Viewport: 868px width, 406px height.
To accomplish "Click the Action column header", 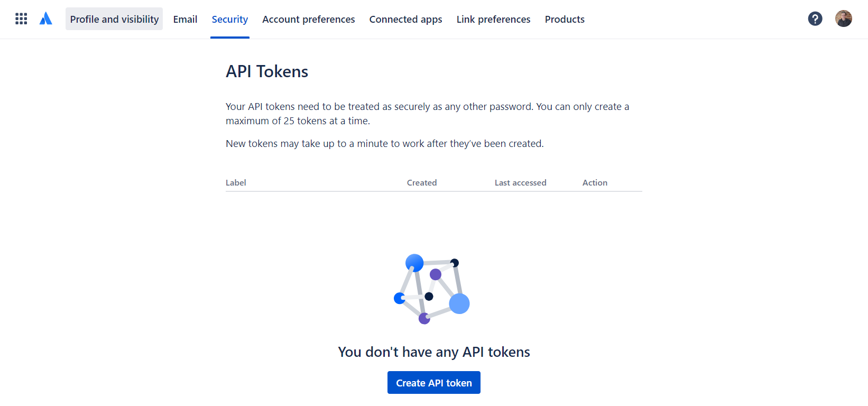I will point(595,182).
